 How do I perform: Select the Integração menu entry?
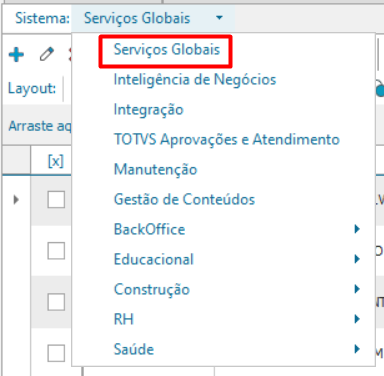(x=149, y=110)
